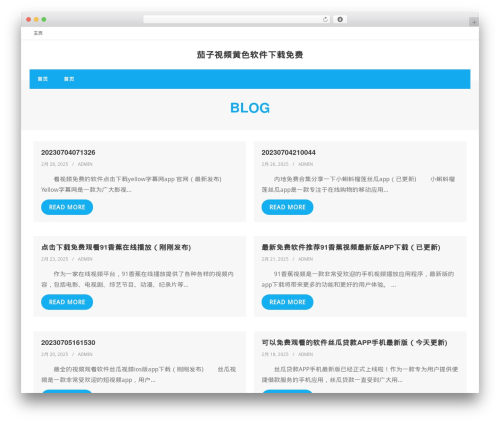Open the site title 茄子视频黄色软件下载免费

(x=250, y=55)
